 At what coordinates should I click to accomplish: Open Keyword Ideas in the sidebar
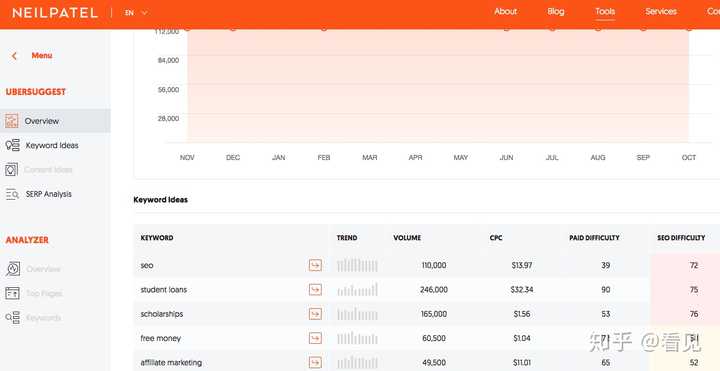[52, 146]
